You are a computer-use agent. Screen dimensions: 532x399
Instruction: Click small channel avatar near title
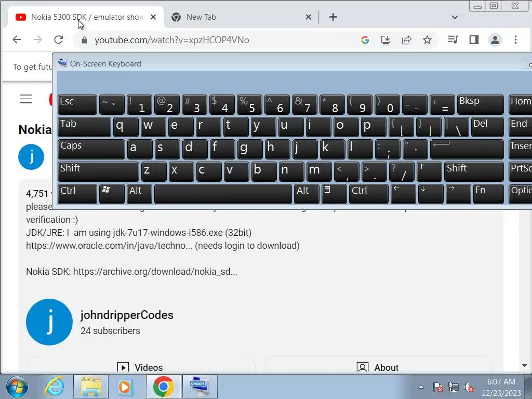pyautogui.click(x=31, y=157)
